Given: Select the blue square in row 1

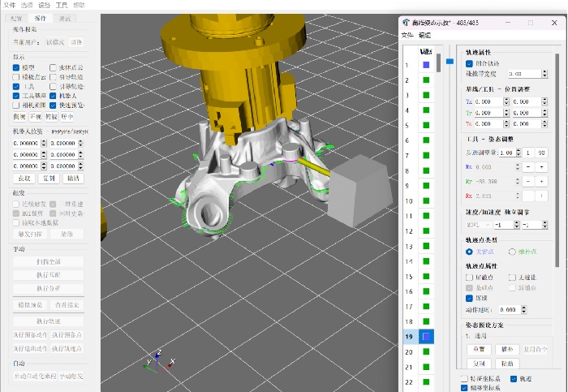Looking at the screenshot, I should click(x=425, y=65).
